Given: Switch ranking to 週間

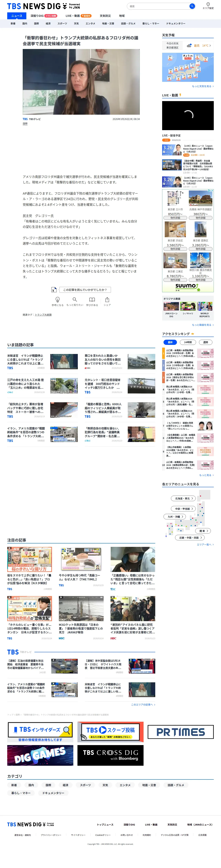Looking at the screenshot, I should point(206,342).
